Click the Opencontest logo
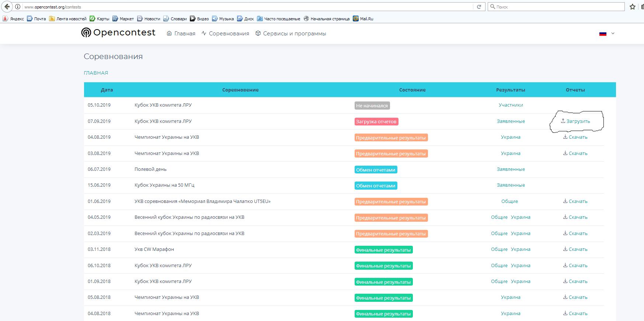The width and height of the screenshot is (644, 321). pos(118,33)
